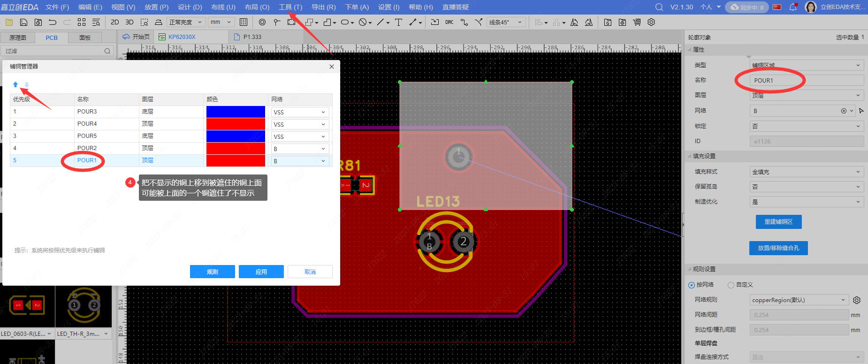The width and height of the screenshot is (868, 364).
Task: Click the zoom-to-selection dashed box icon
Action: (x=144, y=22)
